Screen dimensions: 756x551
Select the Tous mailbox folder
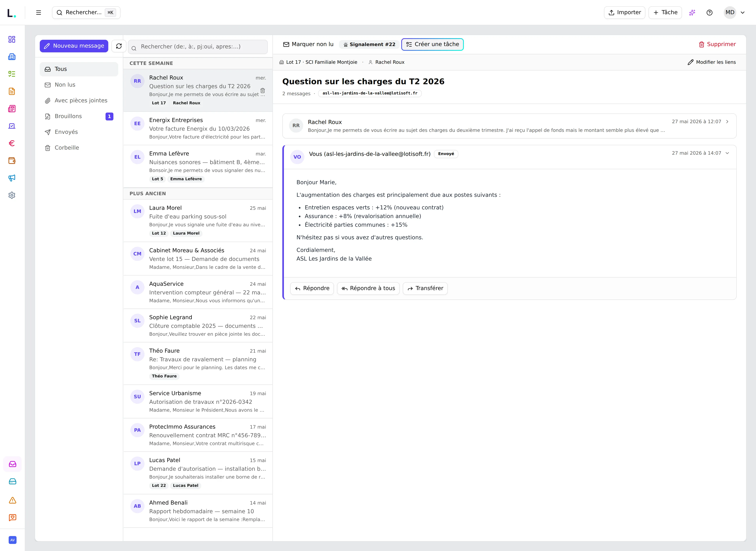coord(79,69)
